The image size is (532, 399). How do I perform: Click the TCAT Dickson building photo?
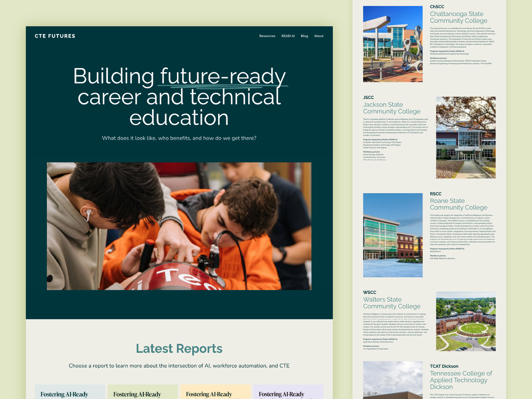pos(393,380)
